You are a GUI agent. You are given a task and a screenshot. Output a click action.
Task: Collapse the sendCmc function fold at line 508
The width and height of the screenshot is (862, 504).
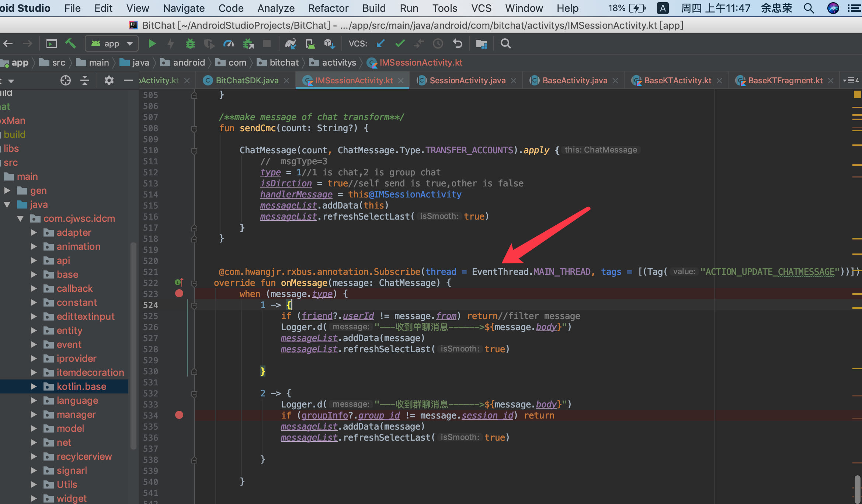click(x=194, y=129)
